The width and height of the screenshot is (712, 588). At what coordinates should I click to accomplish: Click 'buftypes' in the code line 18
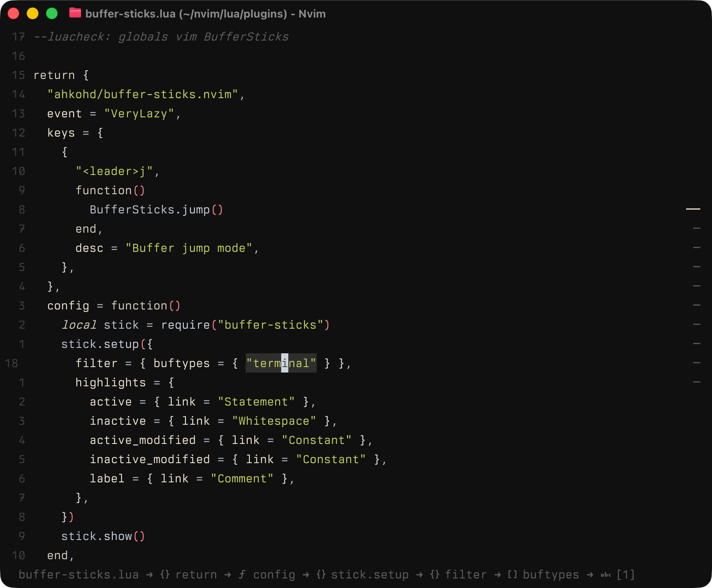182,363
